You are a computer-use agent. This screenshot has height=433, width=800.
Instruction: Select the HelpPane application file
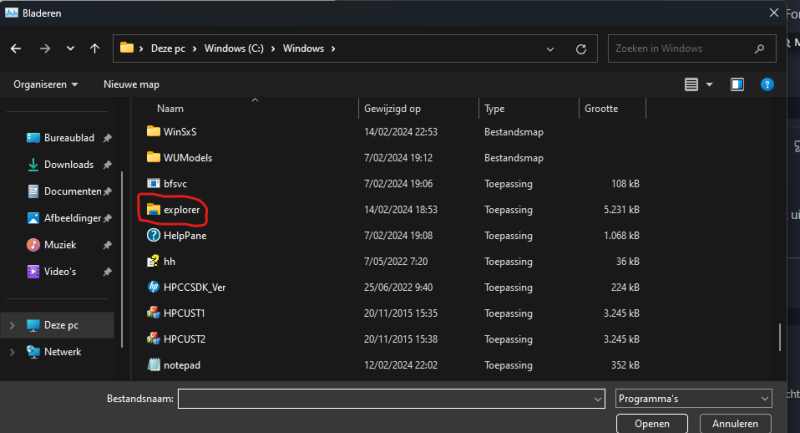pyautogui.click(x=184, y=236)
